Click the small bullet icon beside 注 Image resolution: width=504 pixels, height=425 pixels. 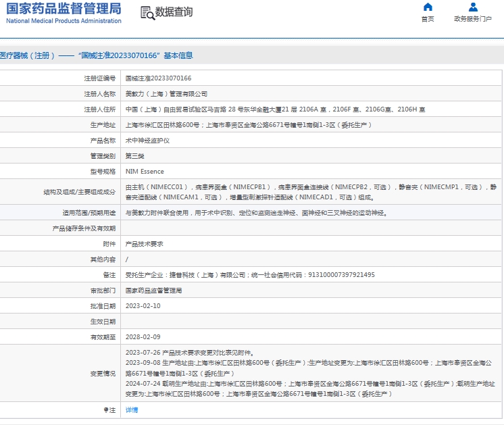coord(105,410)
